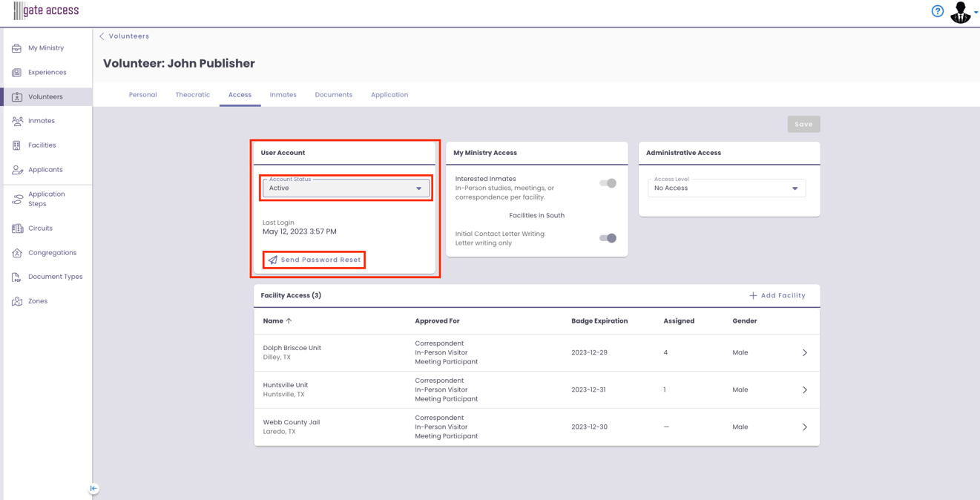Toggle the Interested Inmates switch
This screenshot has height=500, width=980.
point(608,183)
